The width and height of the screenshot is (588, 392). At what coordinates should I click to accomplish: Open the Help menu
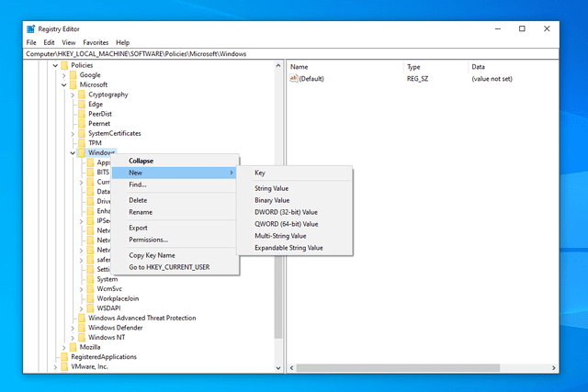122,42
